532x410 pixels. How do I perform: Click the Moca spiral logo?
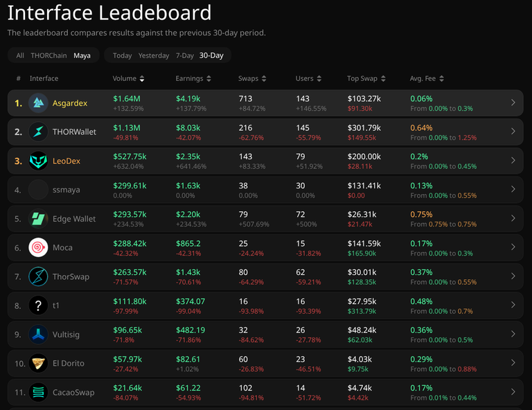pos(38,247)
